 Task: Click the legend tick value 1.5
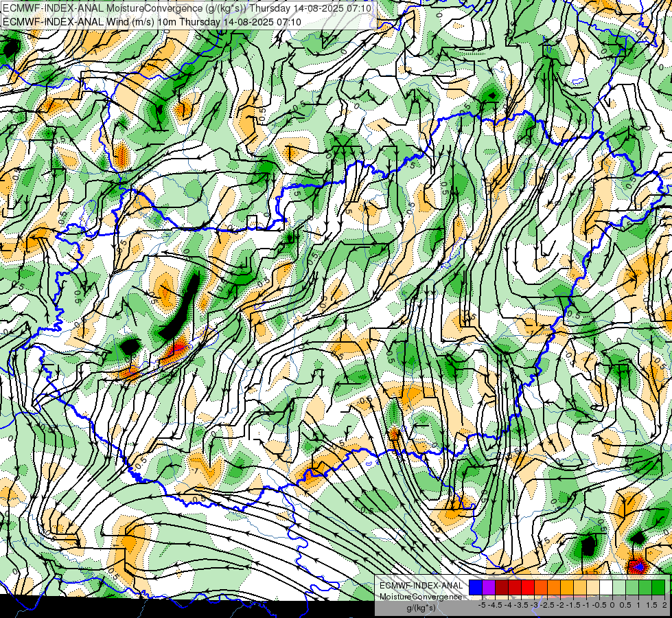tap(651, 605)
